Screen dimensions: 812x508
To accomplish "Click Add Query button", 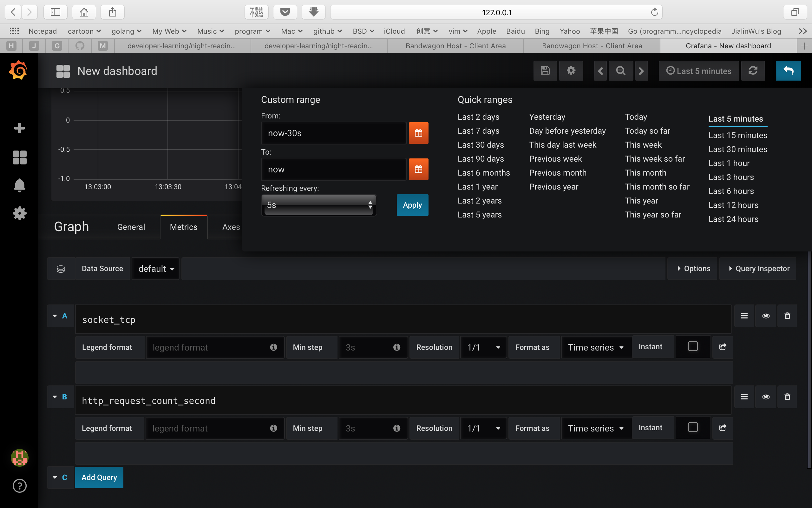I will coord(99,478).
